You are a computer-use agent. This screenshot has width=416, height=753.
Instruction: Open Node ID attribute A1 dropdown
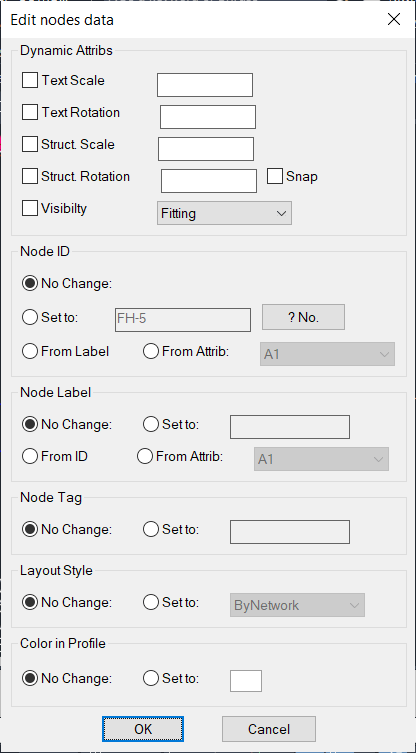[x=327, y=354]
